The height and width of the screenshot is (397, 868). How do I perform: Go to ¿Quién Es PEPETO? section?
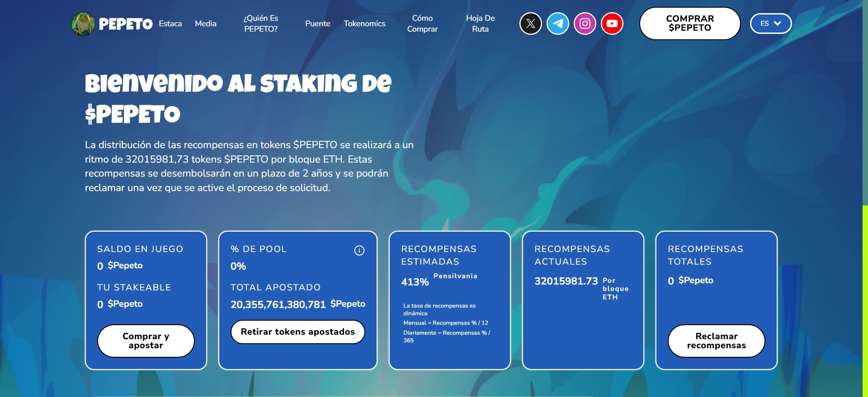(x=261, y=23)
